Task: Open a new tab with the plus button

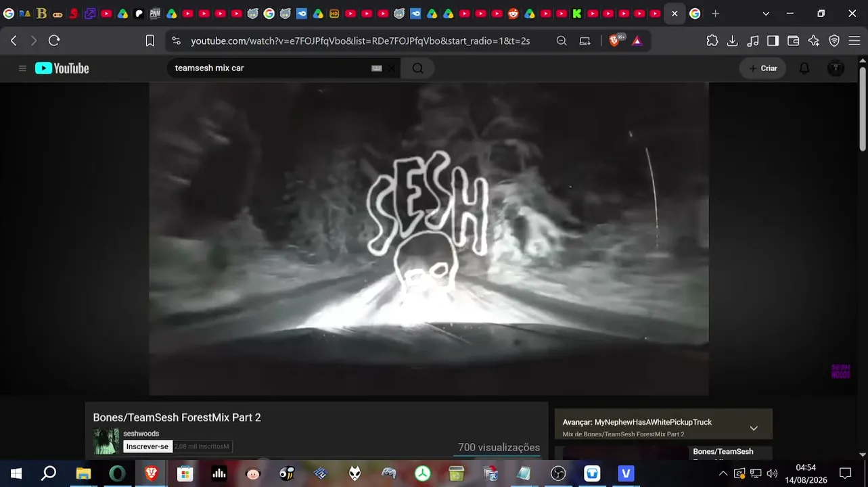Action: pos(716,14)
